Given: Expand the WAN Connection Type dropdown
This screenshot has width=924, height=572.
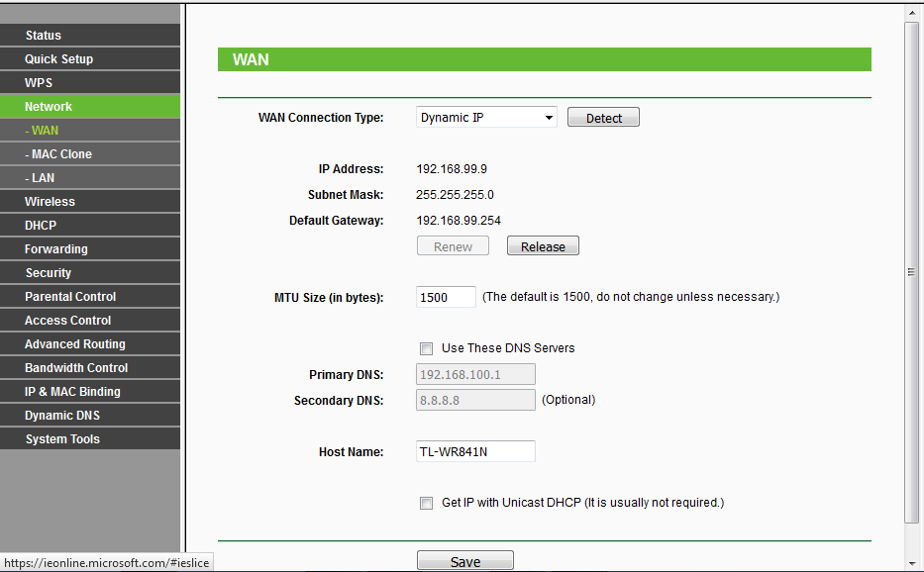Looking at the screenshot, I should 486,117.
